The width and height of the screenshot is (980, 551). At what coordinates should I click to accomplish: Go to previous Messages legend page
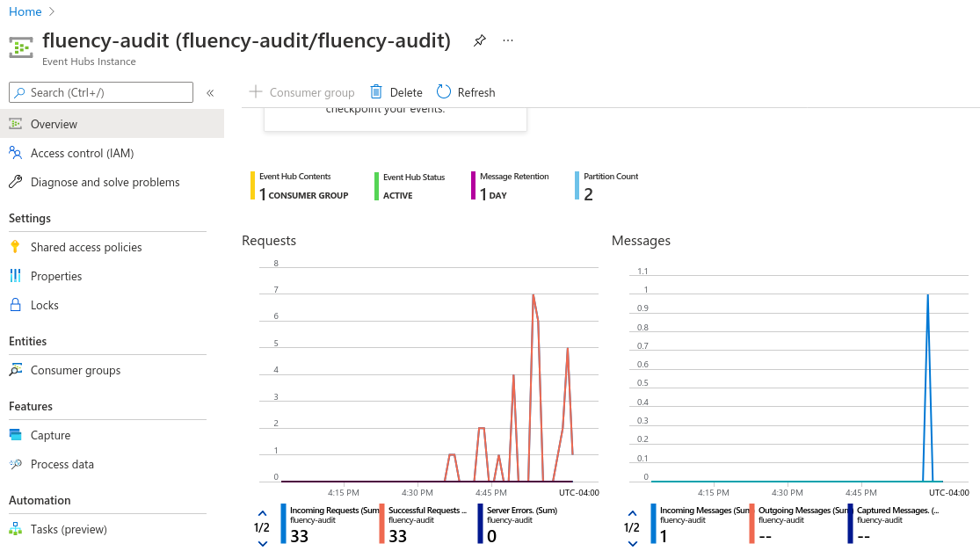pos(633,513)
